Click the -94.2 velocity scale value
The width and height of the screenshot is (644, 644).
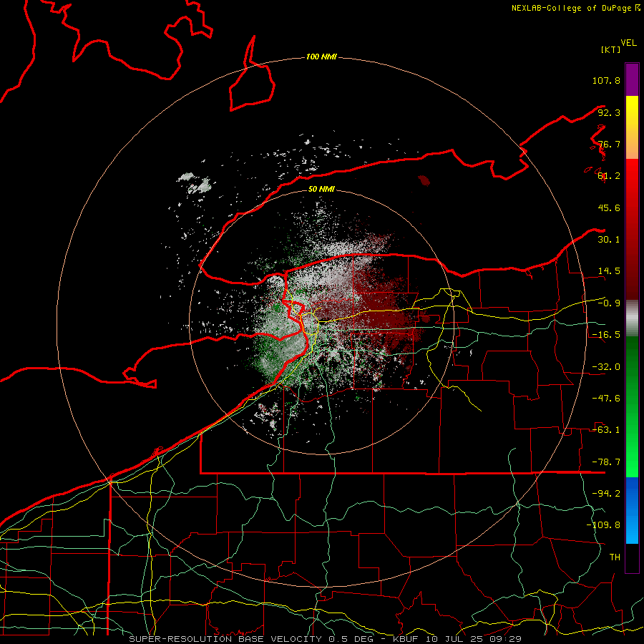[x=606, y=494]
